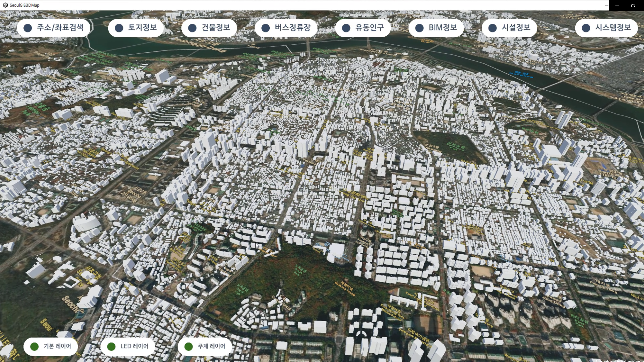Restore down the SeoulGIS3DMap window
This screenshot has width=644, height=362.
(x=633, y=5)
